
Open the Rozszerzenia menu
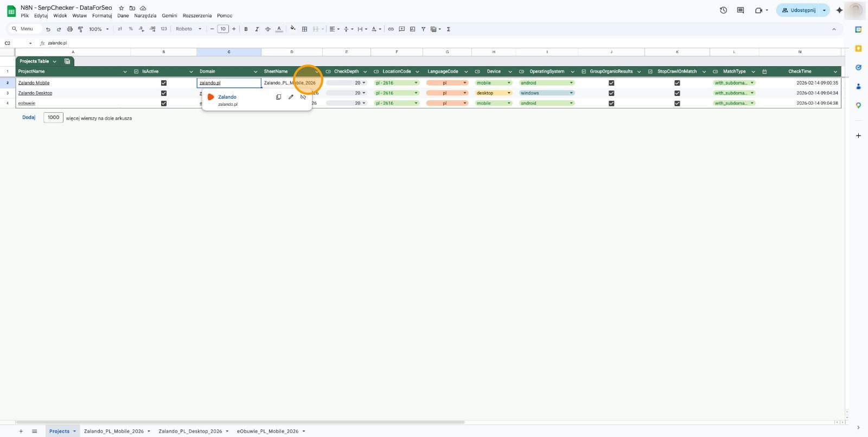point(197,16)
